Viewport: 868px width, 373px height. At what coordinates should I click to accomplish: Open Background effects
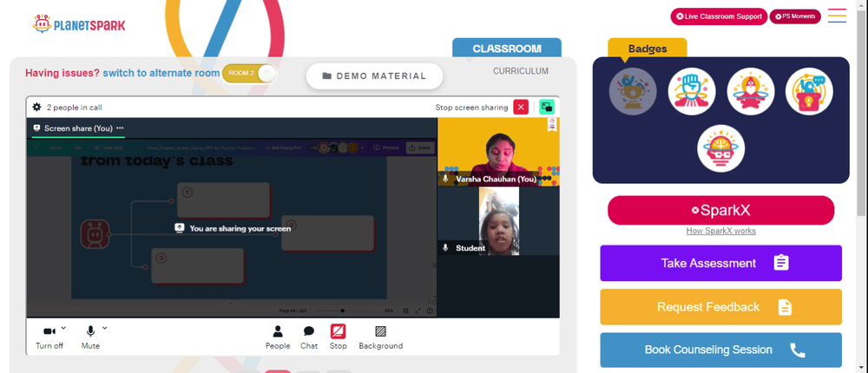pos(381,337)
